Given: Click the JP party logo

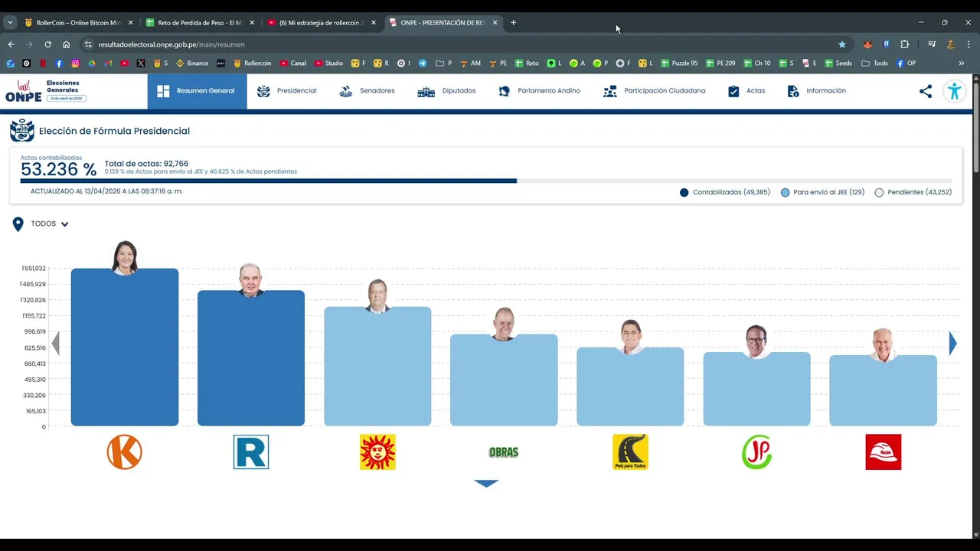Looking at the screenshot, I should coord(756,452).
